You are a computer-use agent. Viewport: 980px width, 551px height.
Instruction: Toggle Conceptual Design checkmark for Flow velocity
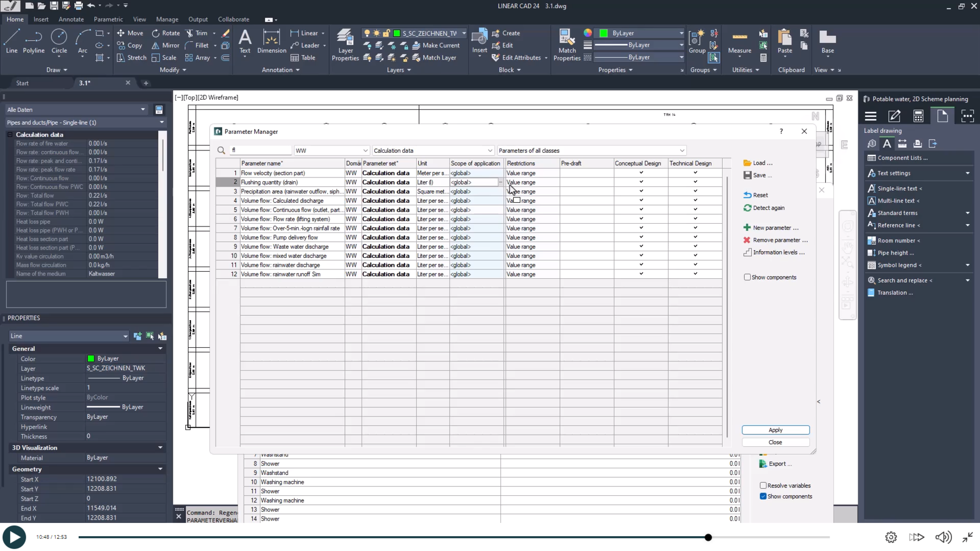point(640,172)
